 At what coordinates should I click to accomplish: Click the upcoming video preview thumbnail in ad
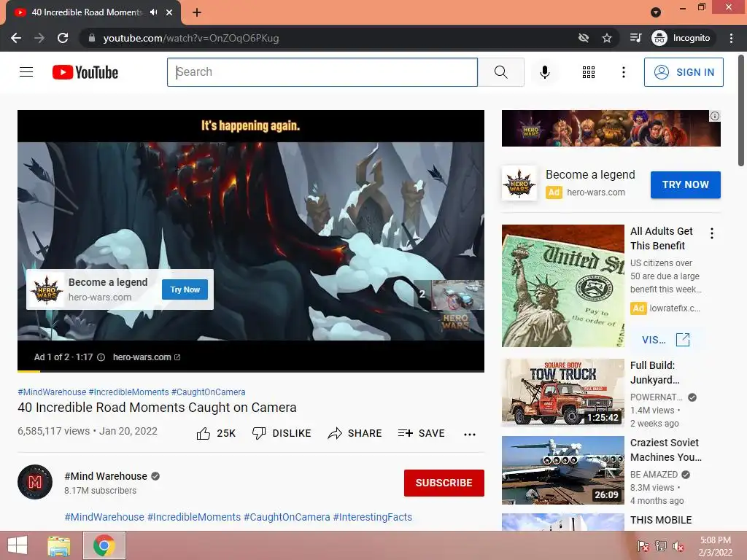(x=458, y=295)
